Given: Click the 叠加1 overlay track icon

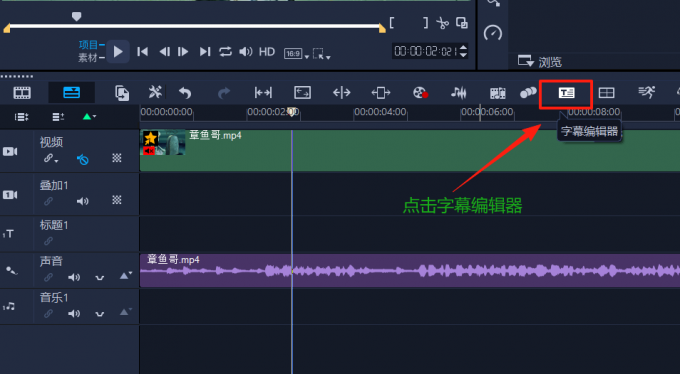Looking at the screenshot, I should coord(10,195).
